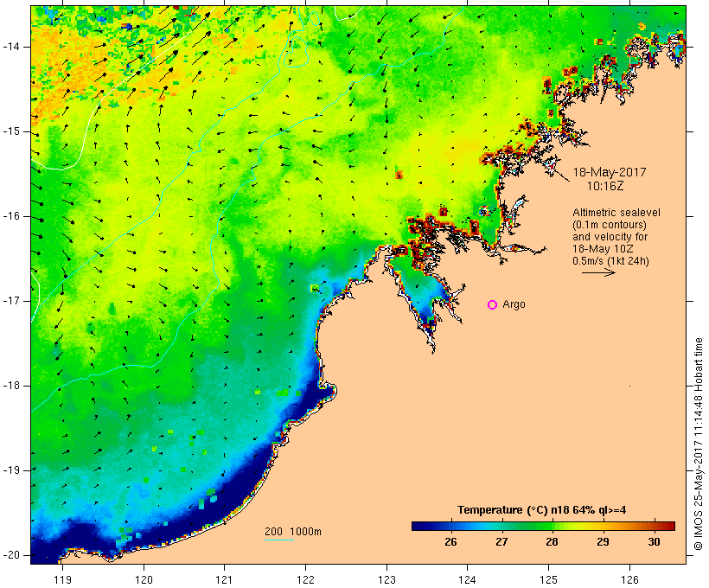Click the Argo label text

click(x=514, y=304)
